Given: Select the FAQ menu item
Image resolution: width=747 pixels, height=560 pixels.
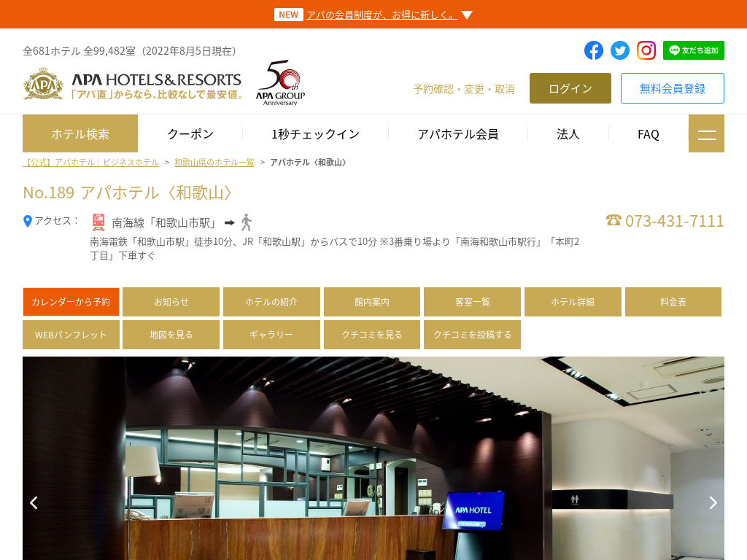Looking at the screenshot, I should [649, 134].
